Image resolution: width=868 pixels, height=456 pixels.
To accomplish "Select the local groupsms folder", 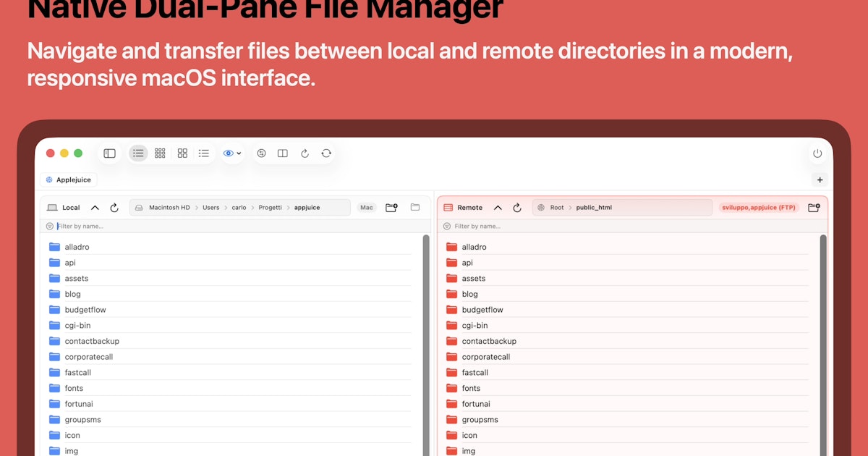I will coord(230,420).
